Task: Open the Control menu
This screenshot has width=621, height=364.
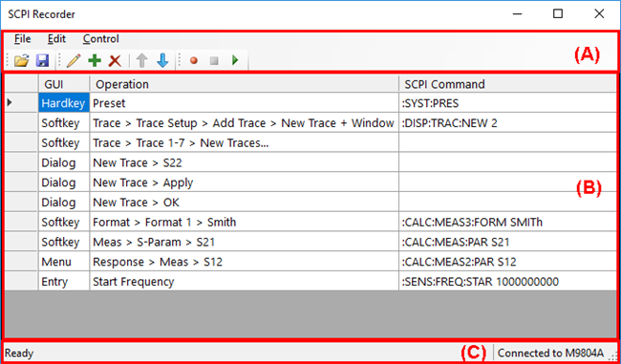Action: [x=101, y=39]
